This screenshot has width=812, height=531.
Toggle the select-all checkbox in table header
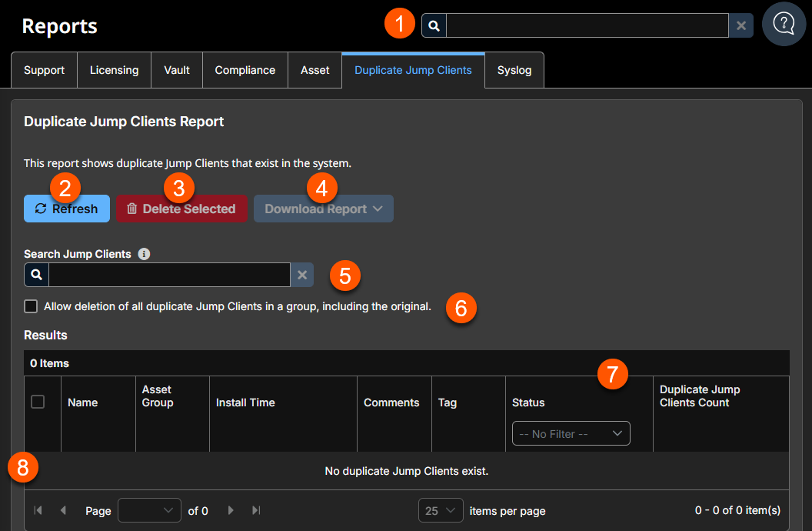coord(38,402)
